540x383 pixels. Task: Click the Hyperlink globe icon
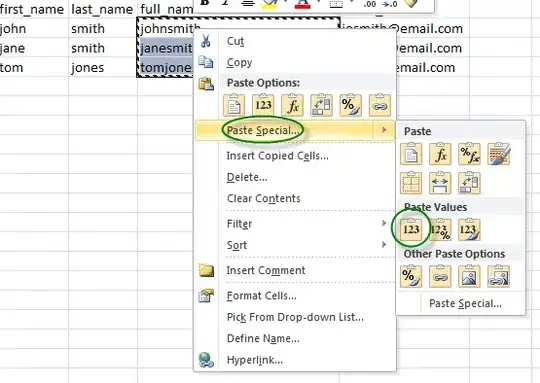pyautogui.click(x=206, y=360)
